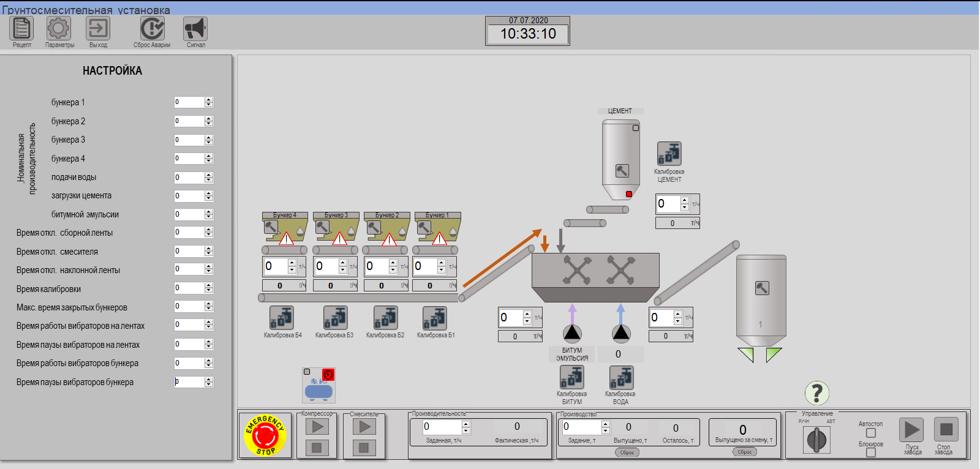The image size is (980, 469).
Task: Click the Выход exit icon
Action: [x=98, y=29]
